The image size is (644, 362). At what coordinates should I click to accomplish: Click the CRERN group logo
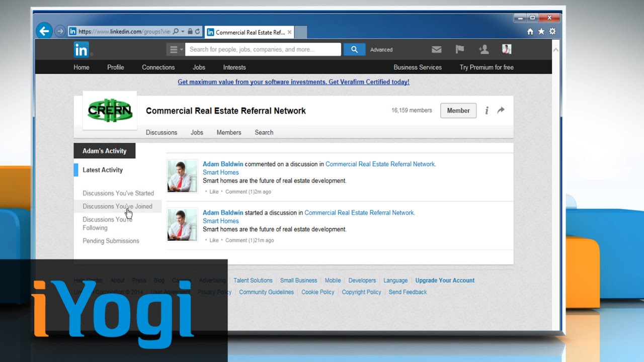pyautogui.click(x=110, y=111)
